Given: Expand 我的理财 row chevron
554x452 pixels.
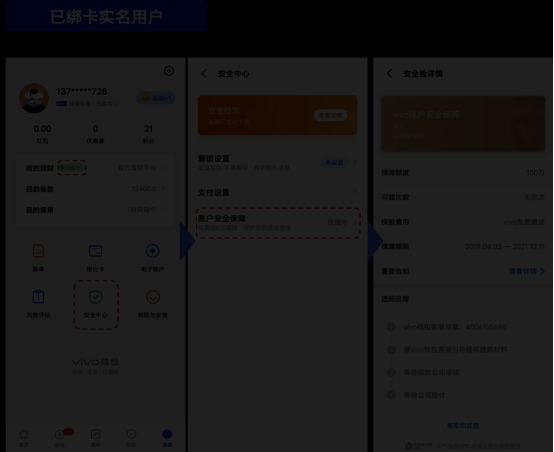Looking at the screenshot, I should (x=164, y=168).
